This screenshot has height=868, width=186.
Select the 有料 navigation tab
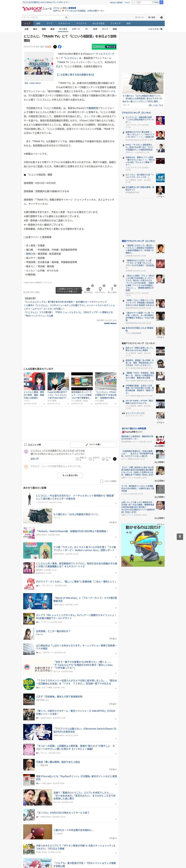tap(128, 24)
